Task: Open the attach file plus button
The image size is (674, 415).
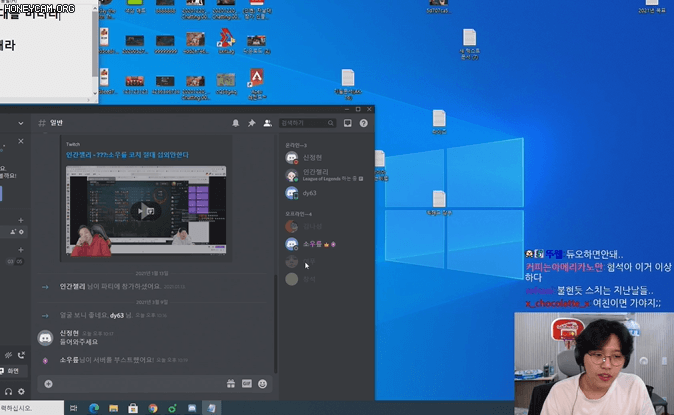Action: tap(48, 384)
